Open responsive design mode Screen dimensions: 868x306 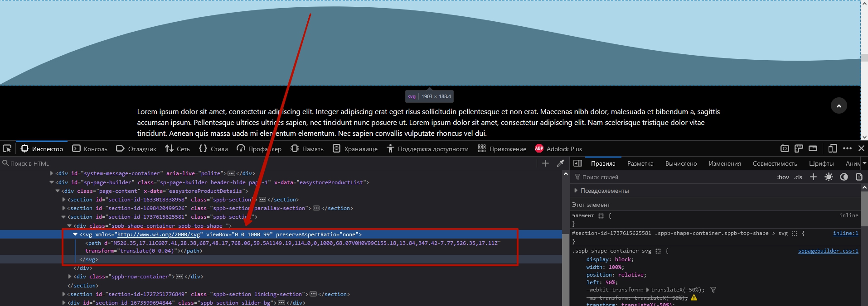pos(832,148)
